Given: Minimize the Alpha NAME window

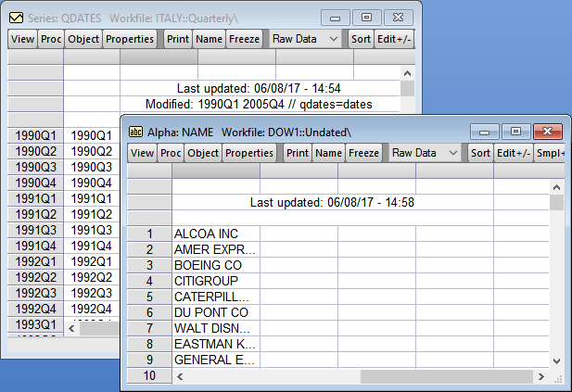Looking at the screenshot, I should (x=486, y=132).
